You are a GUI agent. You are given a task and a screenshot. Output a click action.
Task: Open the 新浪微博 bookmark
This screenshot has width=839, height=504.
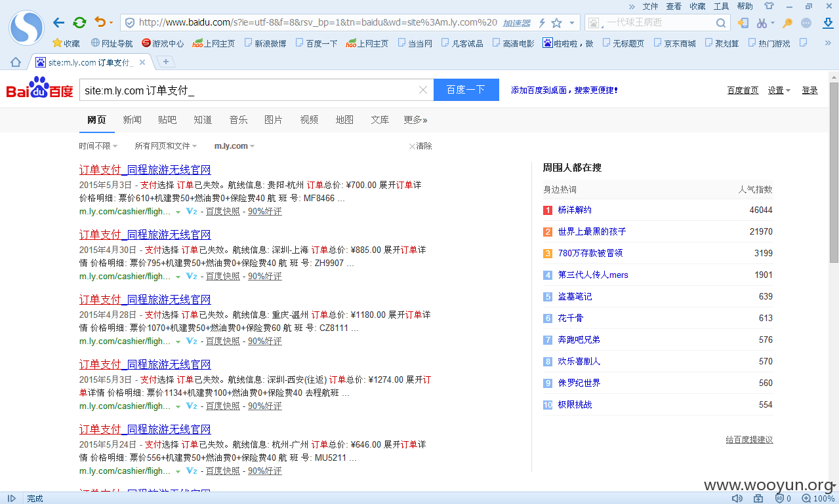coord(265,43)
